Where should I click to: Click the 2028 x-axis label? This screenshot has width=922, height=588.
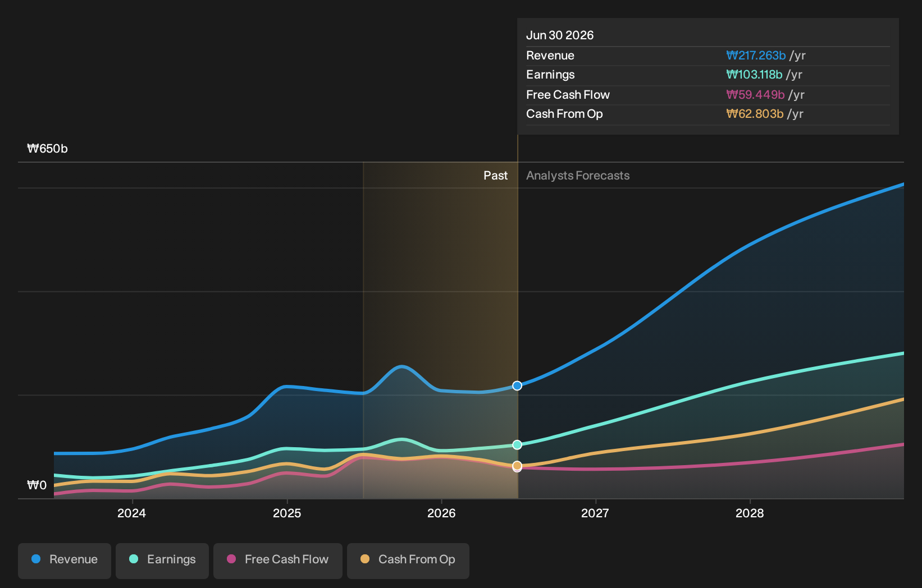pyautogui.click(x=750, y=513)
